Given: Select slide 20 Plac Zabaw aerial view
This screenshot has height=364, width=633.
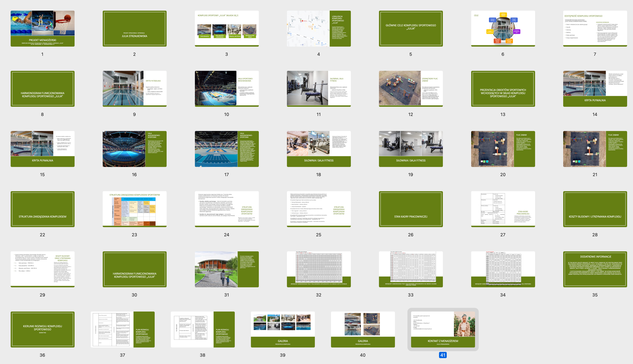Looking at the screenshot, I should pos(503,149).
